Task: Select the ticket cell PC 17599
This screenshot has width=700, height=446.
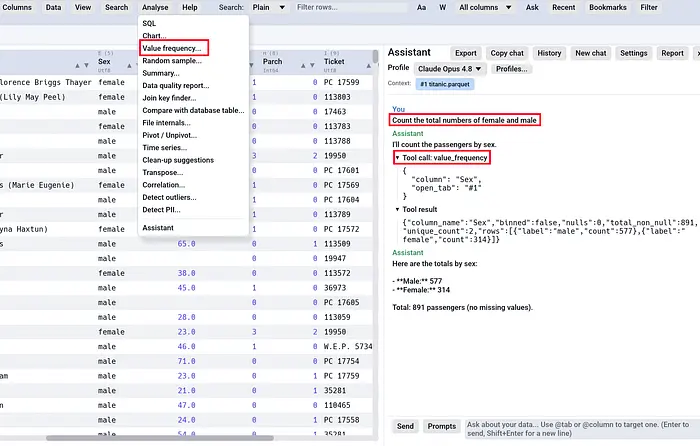Action: [x=342, y=82]
